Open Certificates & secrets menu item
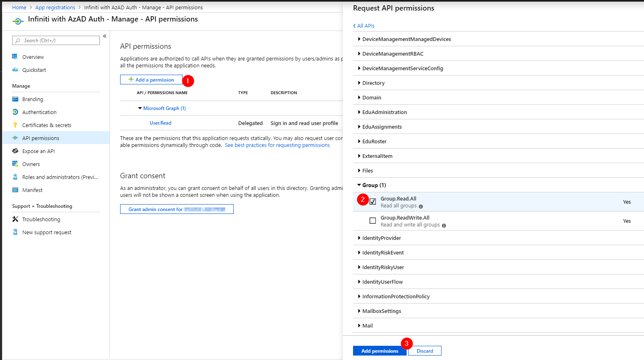The height and width of the screenshot is (360, 644). point(47,125)
